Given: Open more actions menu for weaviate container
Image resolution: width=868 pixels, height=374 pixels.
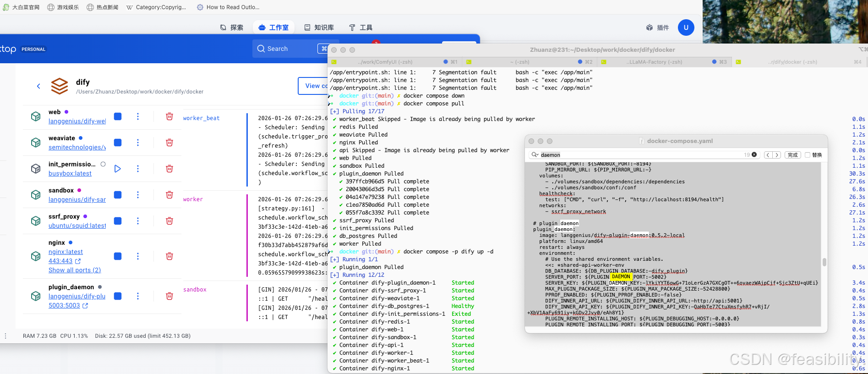Looking at the screenshot, I should tap(138, 143).
